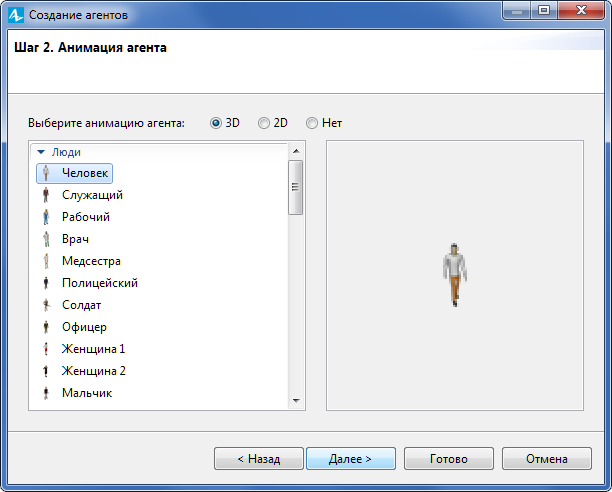612x492 pixels.
Task: Minimize the Создание агентов window
Action: coord(517,11)
